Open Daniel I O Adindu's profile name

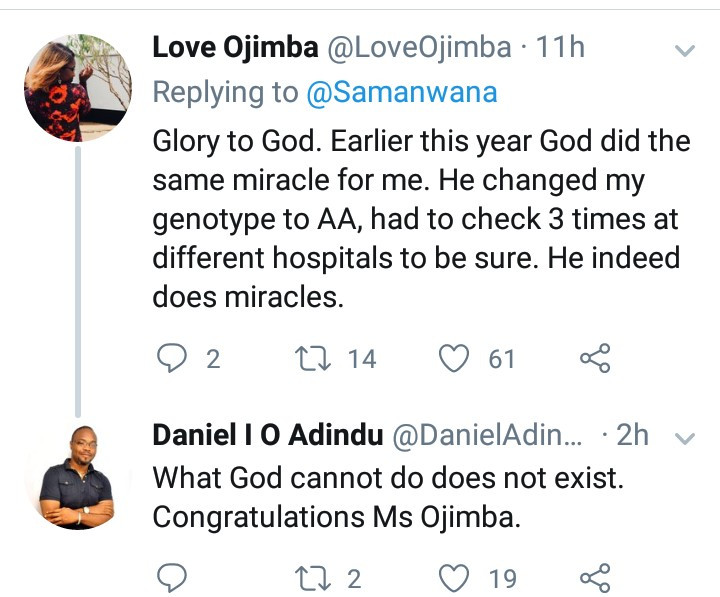[268, 436]
